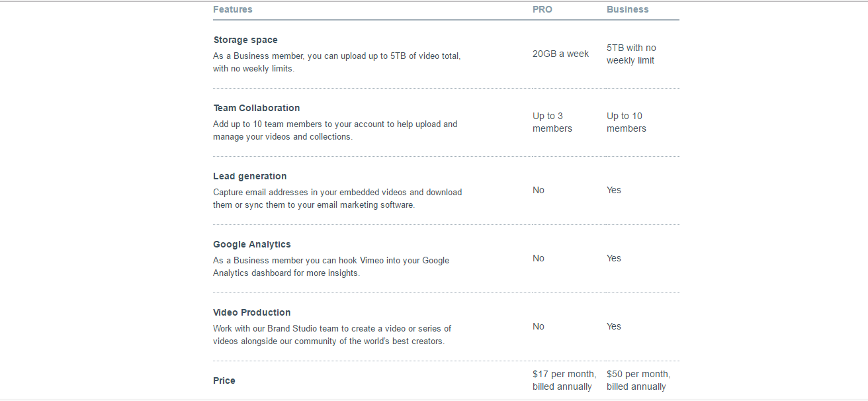Click the PRO 'No' in Google Analytics row
Viewport: 868px width, 401px height.
(x=539, y=258)
